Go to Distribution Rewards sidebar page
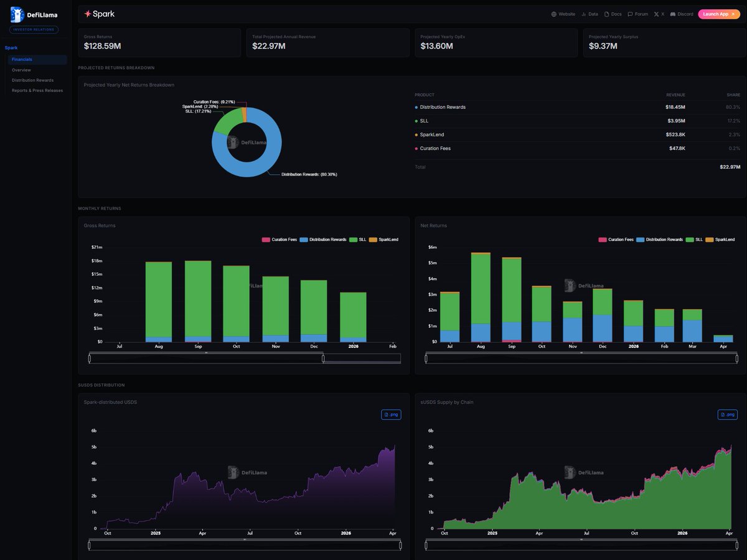 tap(32, 80)
